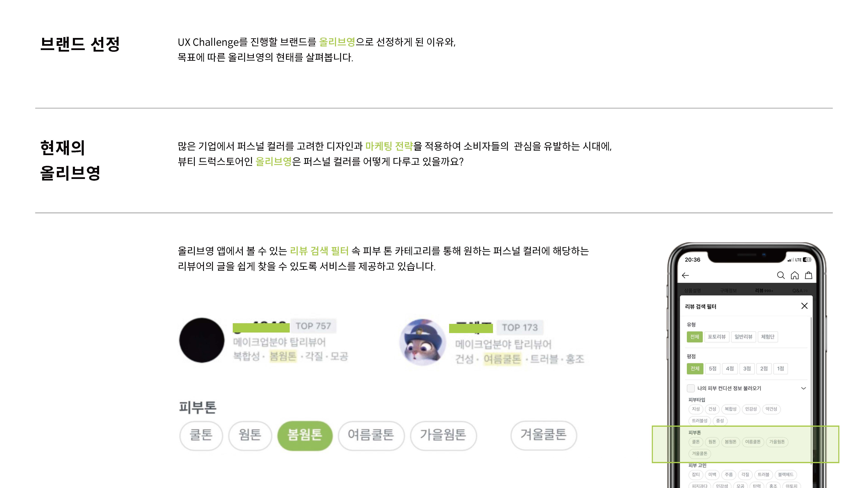This screenshot has width=868, height=488.
Task: Click the rabbit character profile avatar
Action: tap(423, 342)
